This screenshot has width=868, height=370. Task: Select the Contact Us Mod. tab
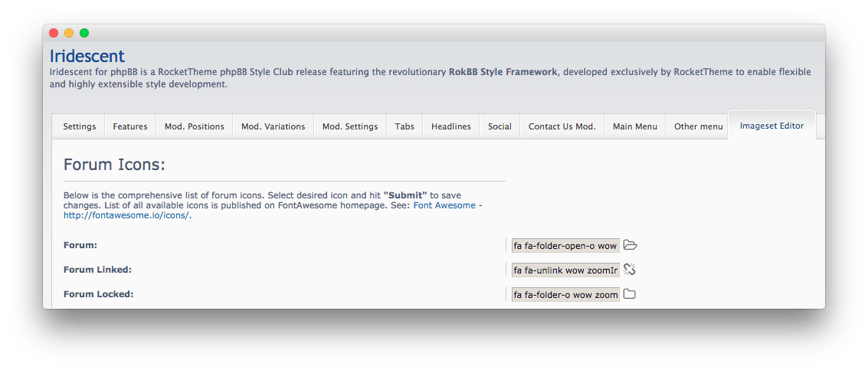562,126
